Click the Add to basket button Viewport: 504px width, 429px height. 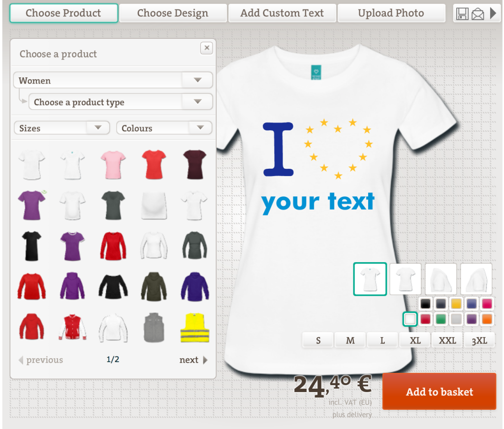440,392
